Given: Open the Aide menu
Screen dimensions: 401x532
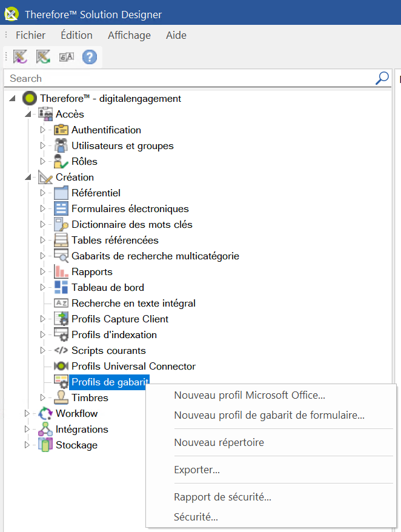Looking at the screenshot, I should [x=176, y=35].
